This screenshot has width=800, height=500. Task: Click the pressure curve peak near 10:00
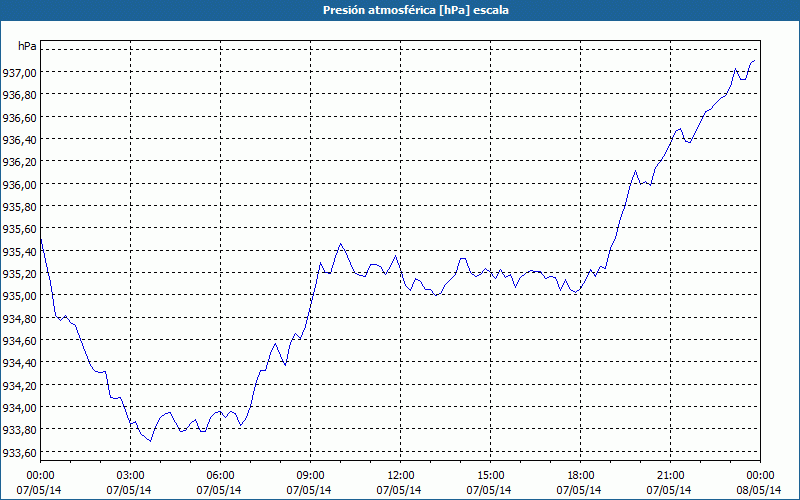340,244
